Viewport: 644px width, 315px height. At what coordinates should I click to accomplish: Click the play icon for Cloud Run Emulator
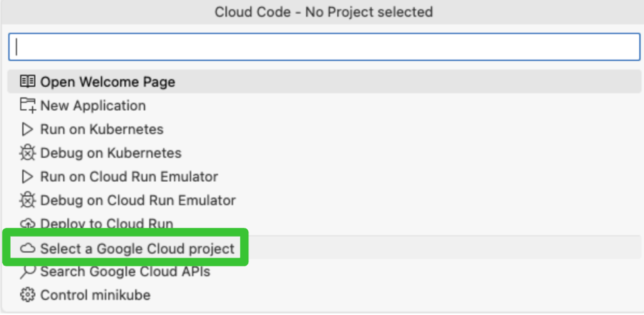click(28, 177)
